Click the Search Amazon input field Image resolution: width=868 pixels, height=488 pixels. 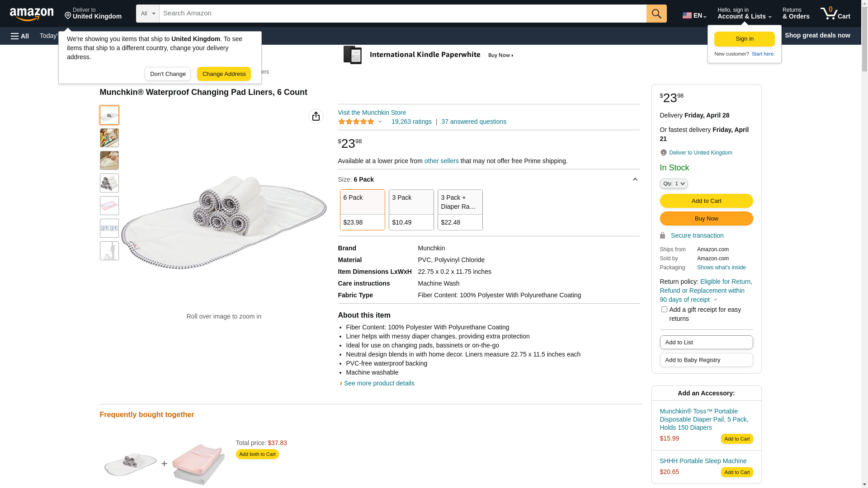pyautogui.click(x=402, y=14)
